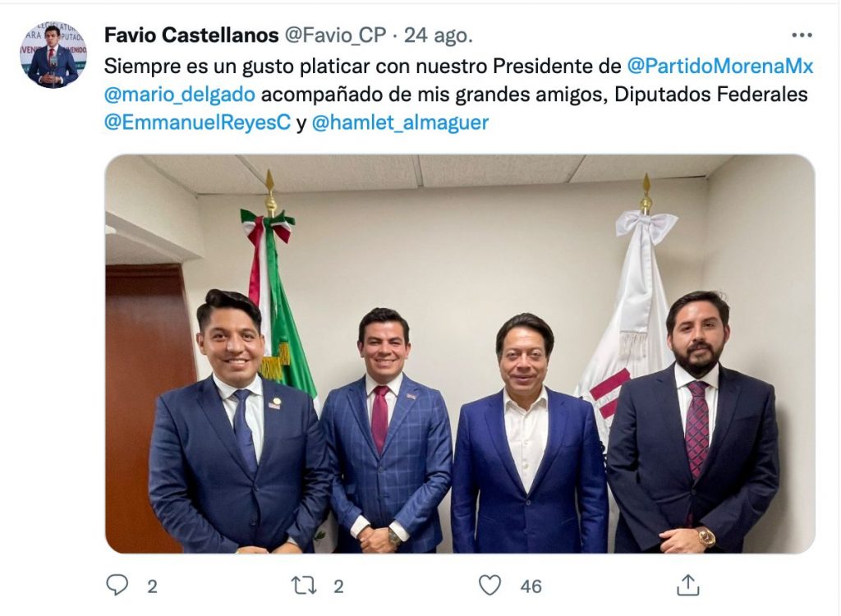
Task: Open the 24 ago. tweet timestamp
Action: tap(439, 35)
